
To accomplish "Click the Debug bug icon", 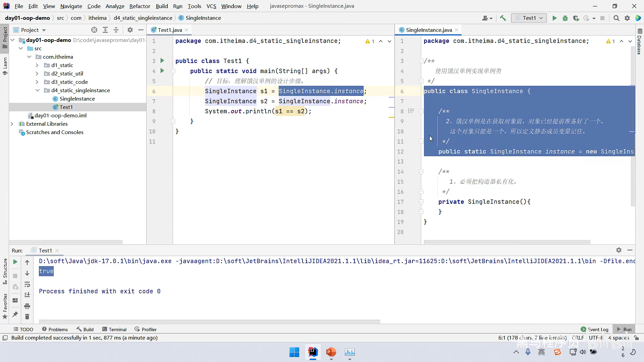I will pos(565,18).
